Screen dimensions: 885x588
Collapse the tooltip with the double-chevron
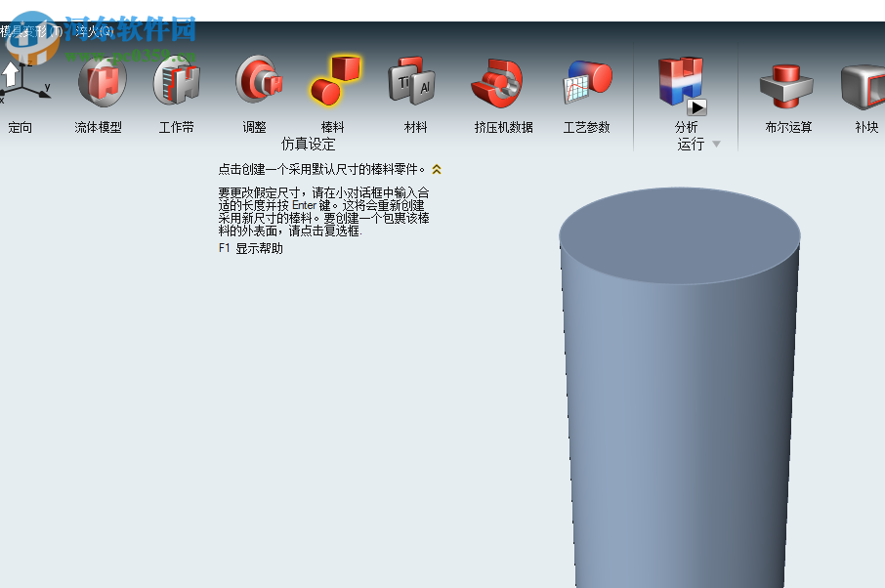[x=437, y=169]
